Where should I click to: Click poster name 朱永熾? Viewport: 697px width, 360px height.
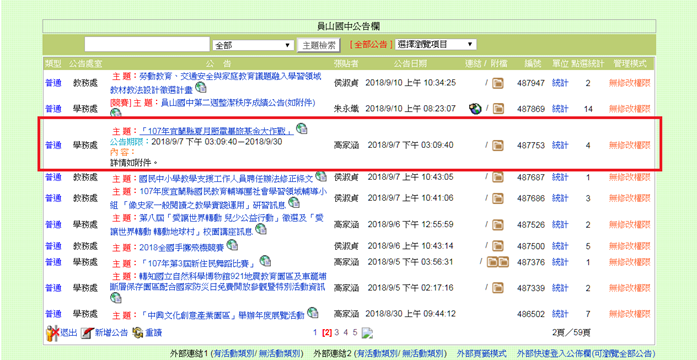coord(346,108)
